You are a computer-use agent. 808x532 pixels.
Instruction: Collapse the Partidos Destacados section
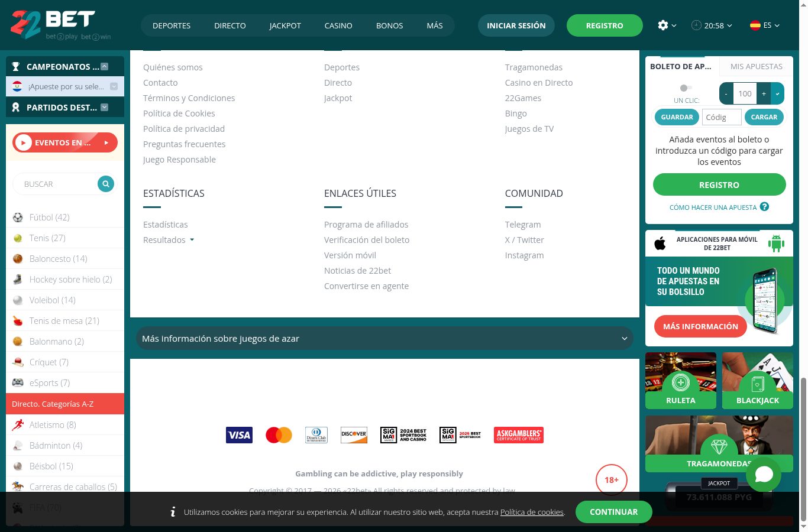tap(105, 108)
